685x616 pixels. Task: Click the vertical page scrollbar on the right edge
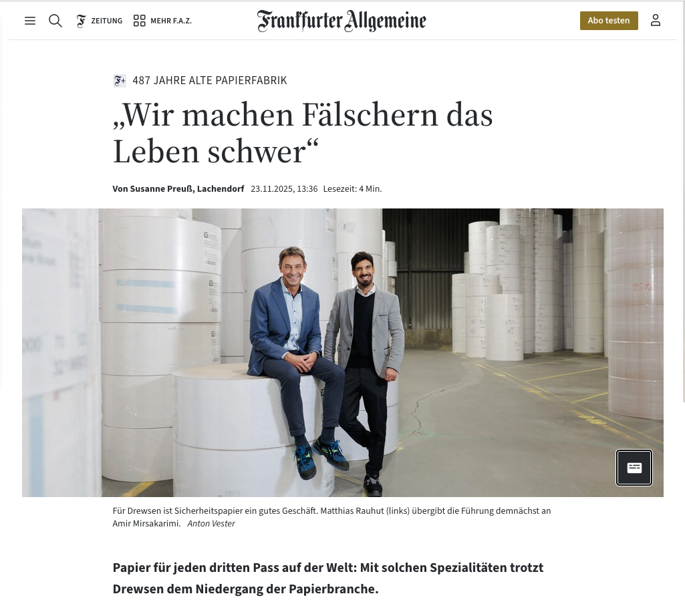coord(683,201)
